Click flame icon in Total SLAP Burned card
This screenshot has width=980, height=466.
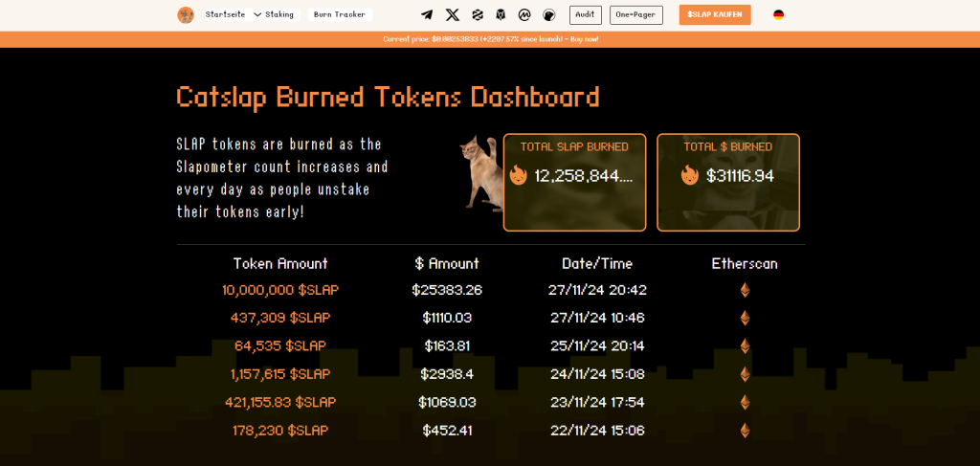tap(519, 175)
